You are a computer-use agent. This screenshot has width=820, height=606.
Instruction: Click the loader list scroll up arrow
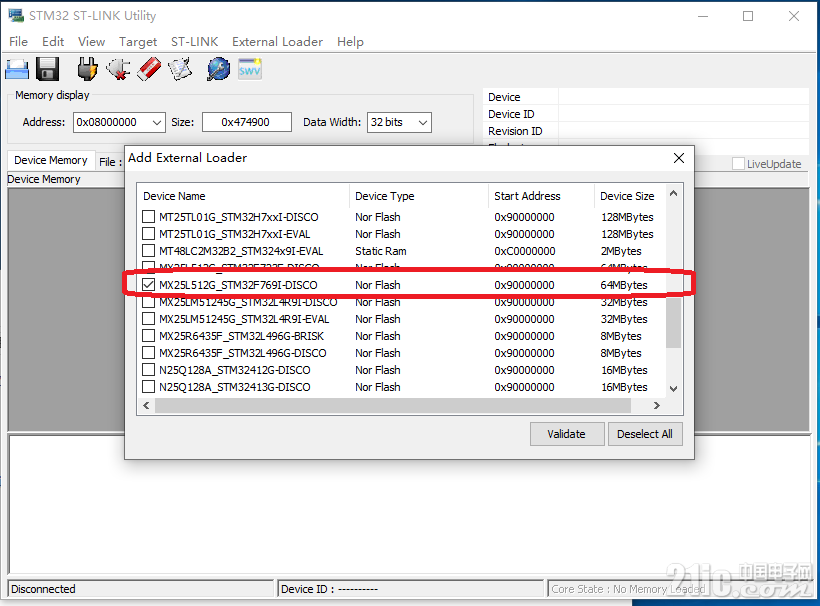(674, 194)
